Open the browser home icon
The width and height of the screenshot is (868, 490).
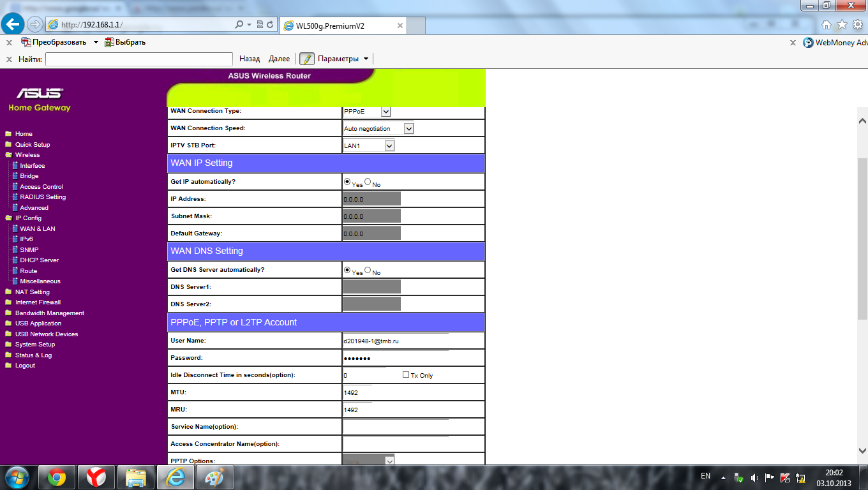pyautogui.click(x=827, y=25)
